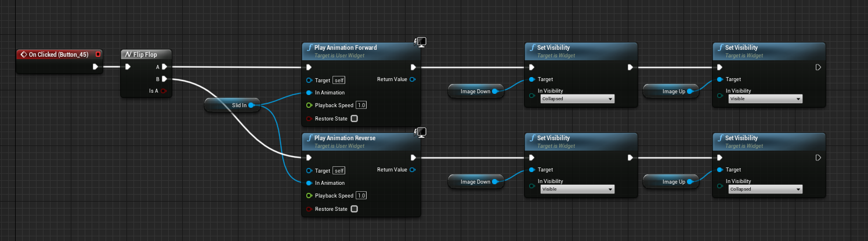This screenshot has width=868, height=241.
Task: Click Flip Flop's Is A boolean pin
Action: [x=164, y=91]
